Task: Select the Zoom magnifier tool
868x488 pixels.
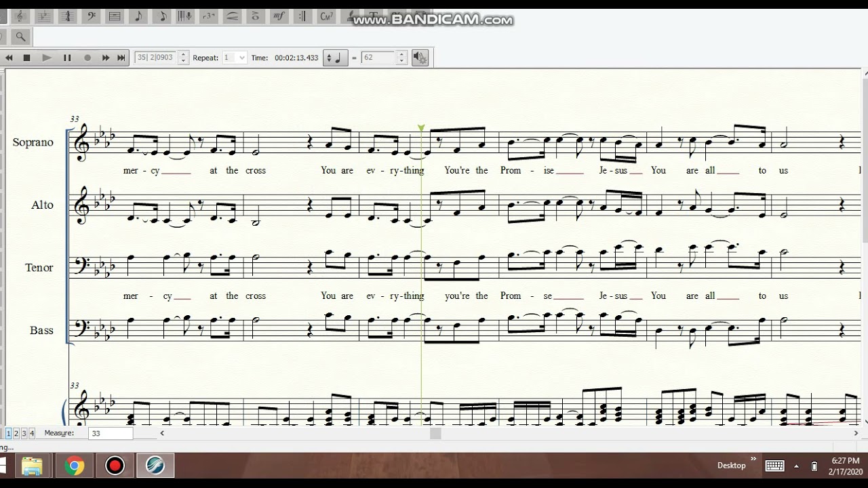Action: pyautogui.click(x=20, y=37)
